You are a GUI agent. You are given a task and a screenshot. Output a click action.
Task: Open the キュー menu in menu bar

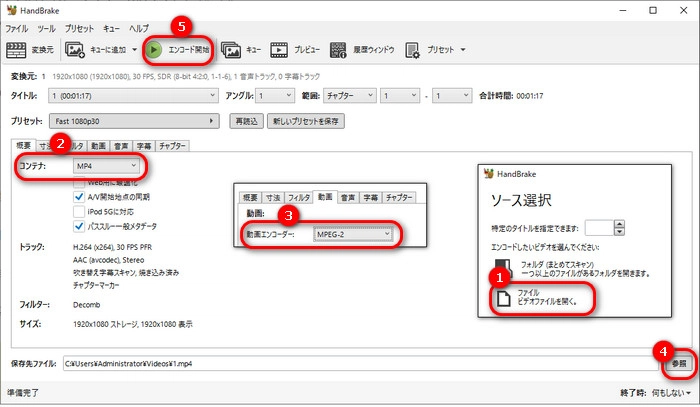111,29
